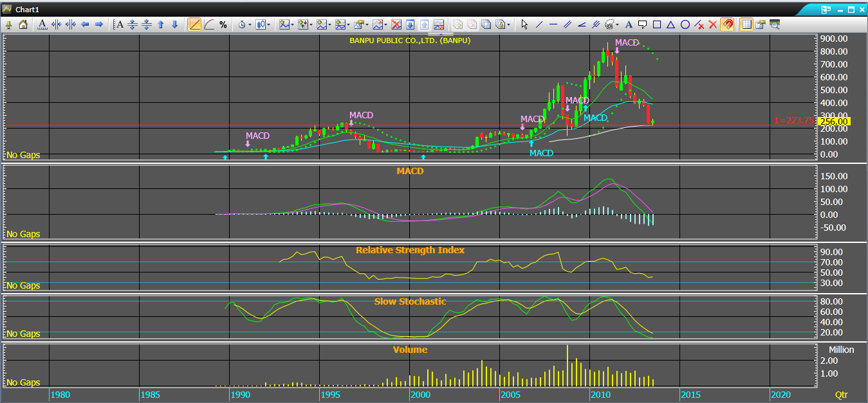Select the trend line drawing tool
The height and width of the screenshot is (403, 868).
click(x=539, y=24)
